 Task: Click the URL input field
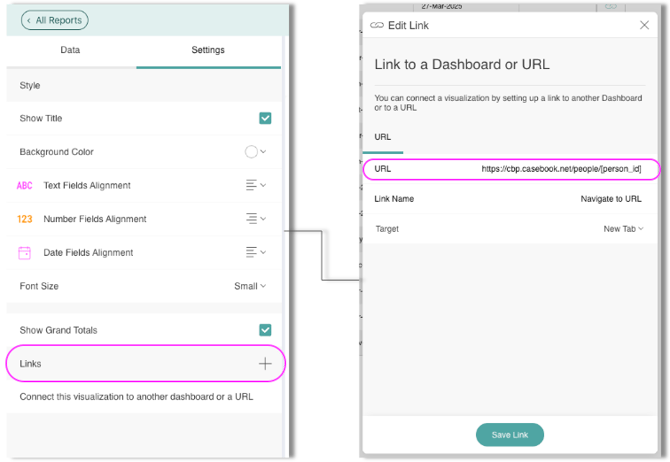(558, 169)
